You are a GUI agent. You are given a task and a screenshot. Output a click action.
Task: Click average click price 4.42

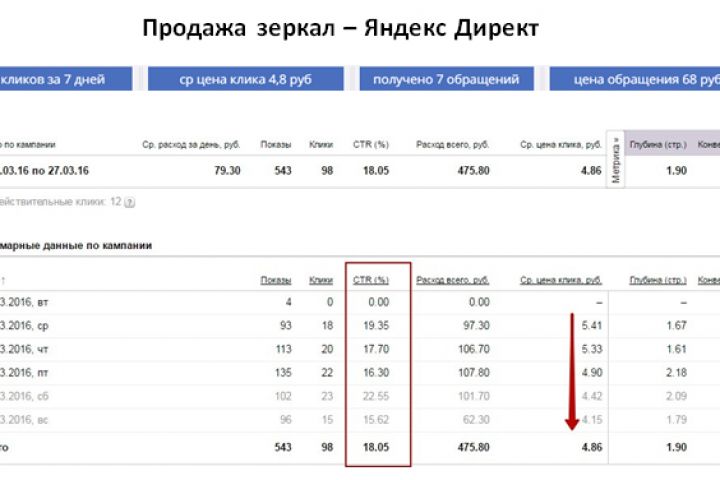pos(591,396)
